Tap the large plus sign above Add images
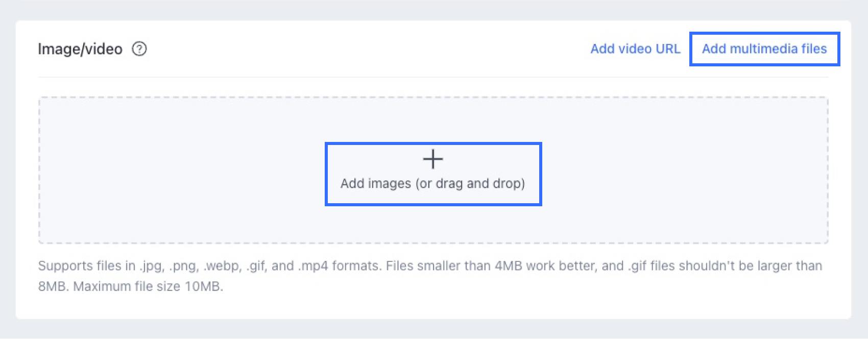Image resolution: width=868 pixels, height=339 pixels. coord(433,159)
